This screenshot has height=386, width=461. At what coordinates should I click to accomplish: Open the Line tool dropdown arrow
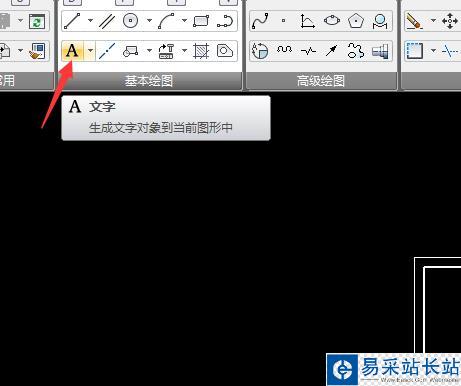90,21
